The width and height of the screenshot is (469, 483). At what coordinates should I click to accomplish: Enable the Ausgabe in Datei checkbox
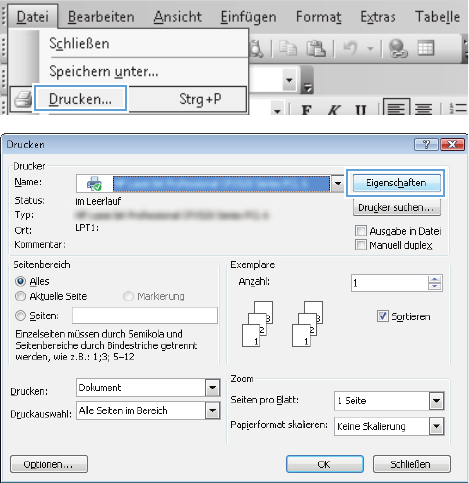tap(361, 231)
